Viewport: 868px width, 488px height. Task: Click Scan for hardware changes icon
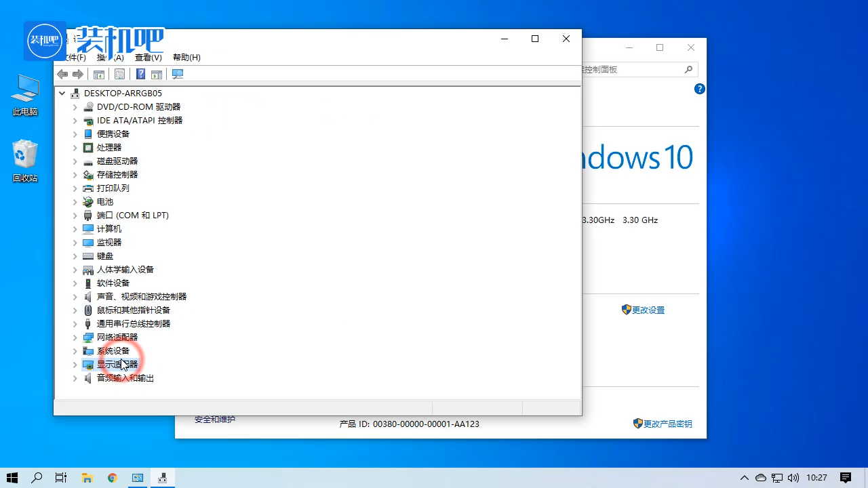point(178,74)
